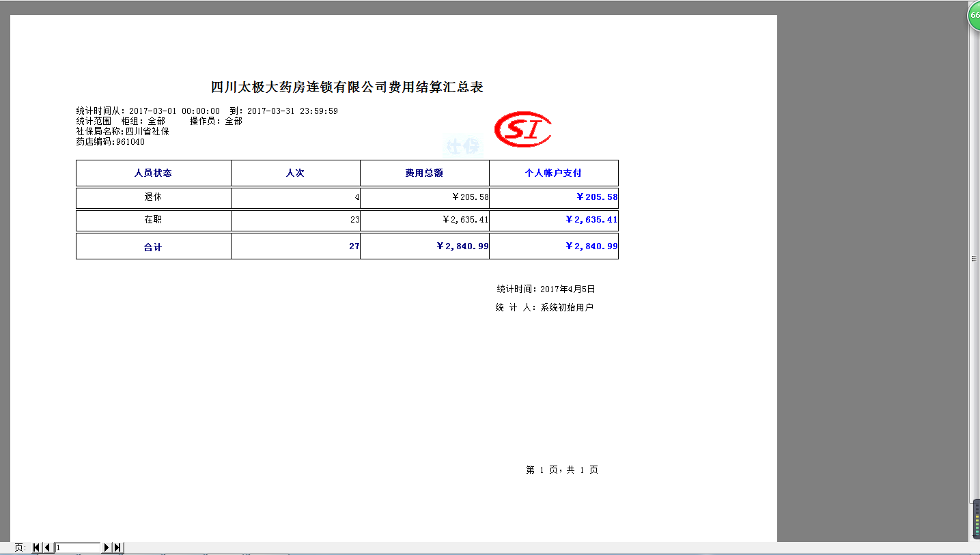
Task: Click the report title 四川太极大药房连锁有限公司费用结算汇总表
Action: [347, 87]
